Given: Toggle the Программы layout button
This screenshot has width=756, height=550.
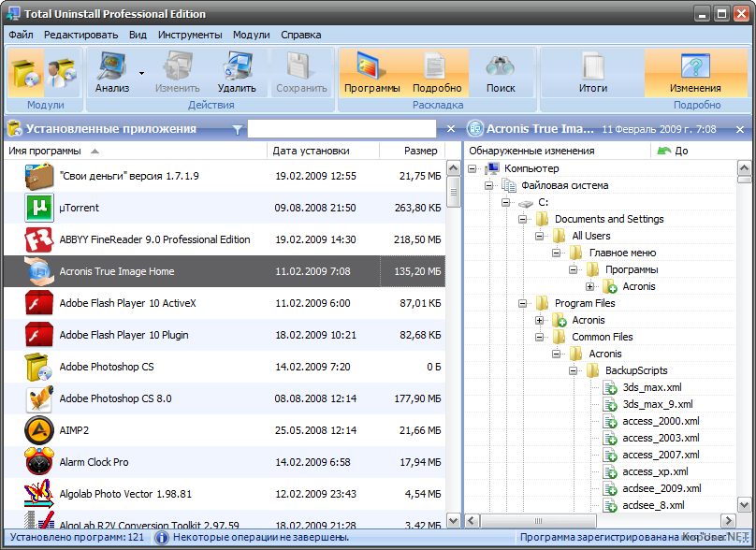Looking at the screenshot, I should click(x=371, y=73).
